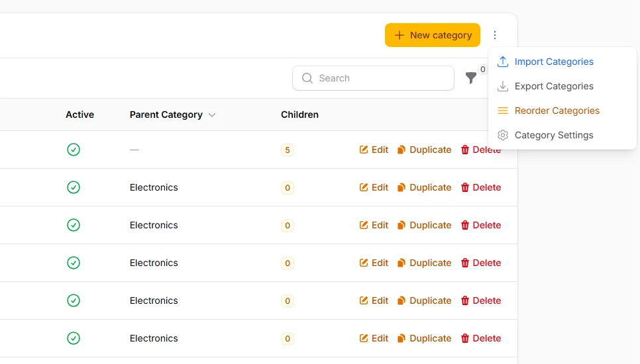Delete the fifth Electronics row

(x=481, y=338)
